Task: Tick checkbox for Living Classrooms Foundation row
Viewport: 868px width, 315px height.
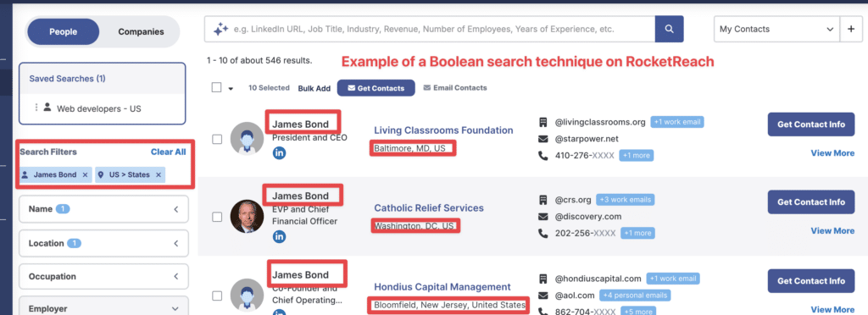Action: tap(217, 139)
